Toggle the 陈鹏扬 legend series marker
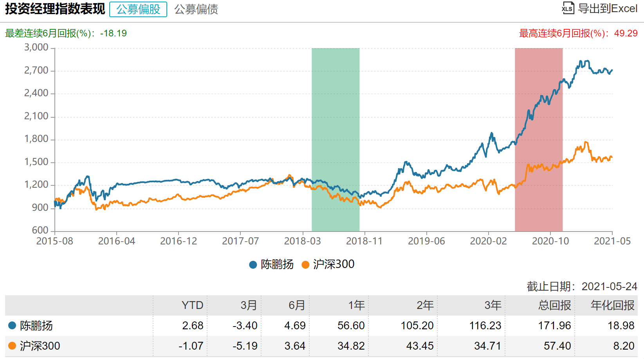 (253, 265)
